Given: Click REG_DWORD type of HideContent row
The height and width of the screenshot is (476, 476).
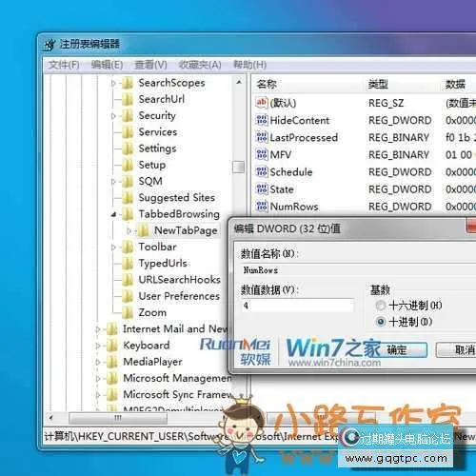Looking at the screenshot, I should 400,120.
